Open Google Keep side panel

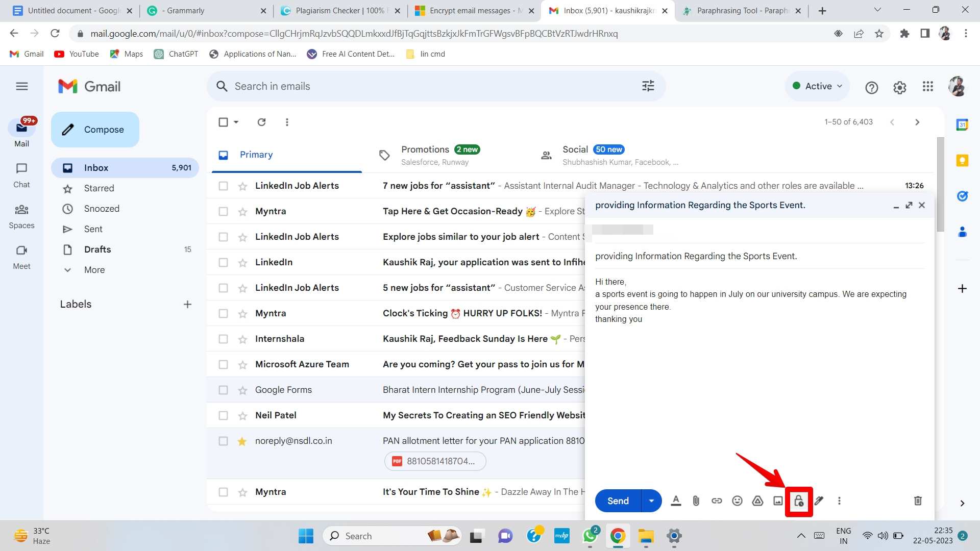click(x=962, y=161)
